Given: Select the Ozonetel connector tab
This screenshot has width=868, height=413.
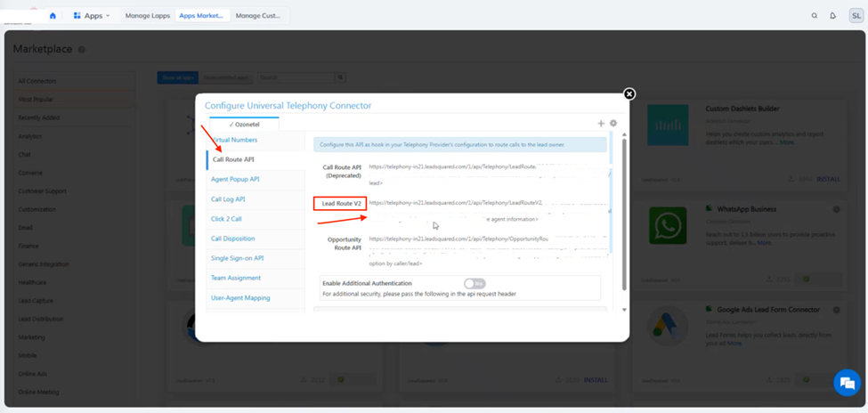Looking at the screenshot, I should click(x=244, y=124).
